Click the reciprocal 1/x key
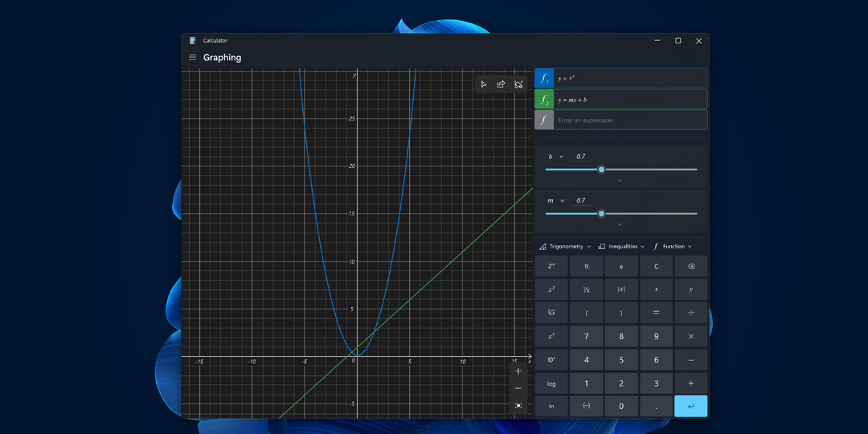868x434 pixels. click(x=586, y=289)
